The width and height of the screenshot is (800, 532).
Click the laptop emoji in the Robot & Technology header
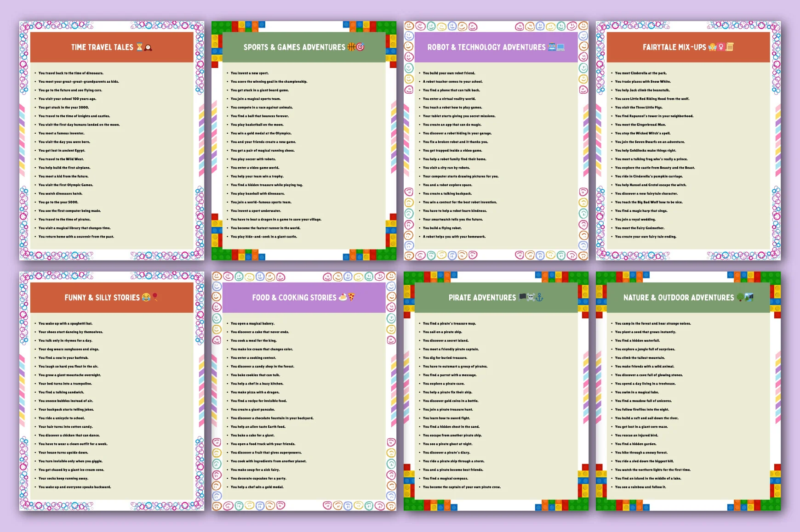(560, 47)
